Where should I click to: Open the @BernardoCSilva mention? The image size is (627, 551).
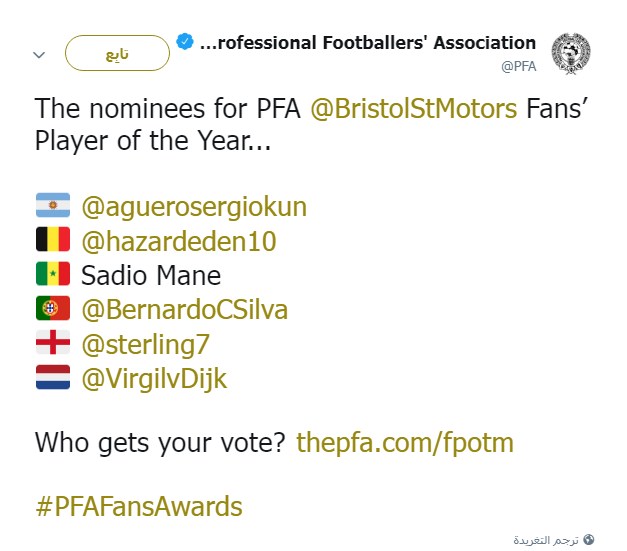(184, 310)
